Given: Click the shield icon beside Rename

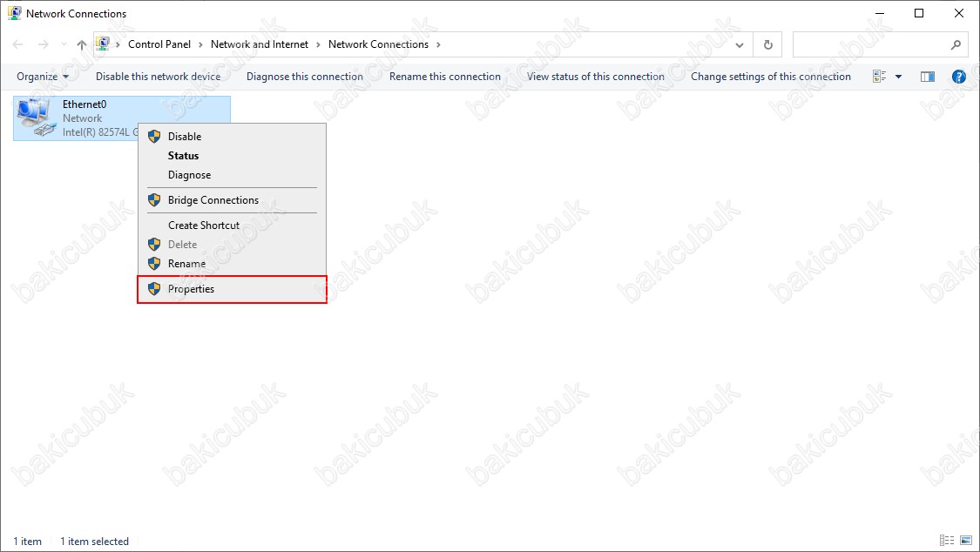Looking at the screenshot, I should coord(154,264).
